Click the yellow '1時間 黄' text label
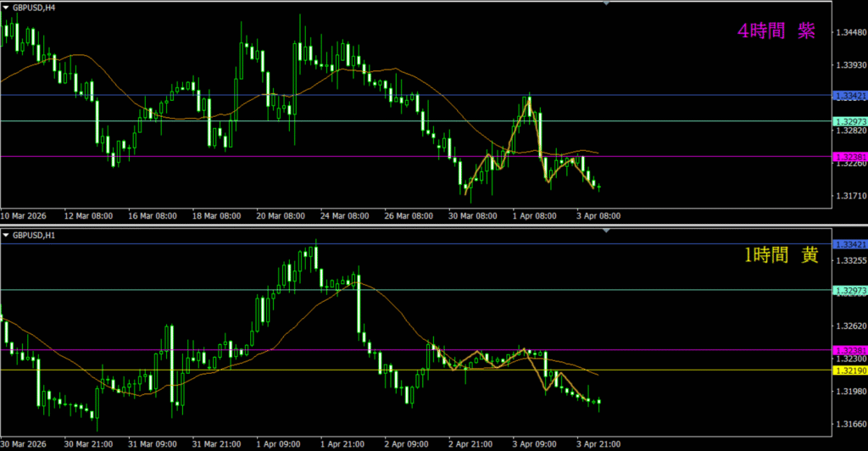868x451 pixels. (x=778, y=255)
